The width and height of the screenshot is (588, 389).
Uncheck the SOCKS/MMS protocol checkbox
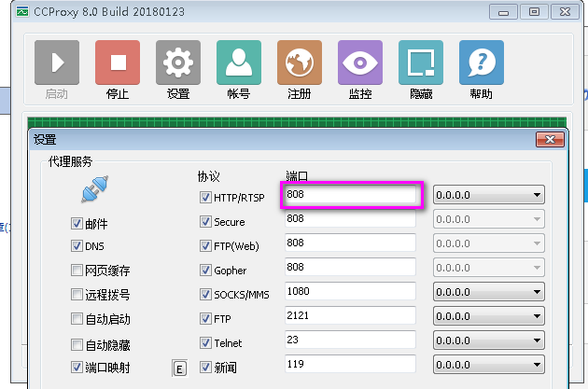point(205,295)
